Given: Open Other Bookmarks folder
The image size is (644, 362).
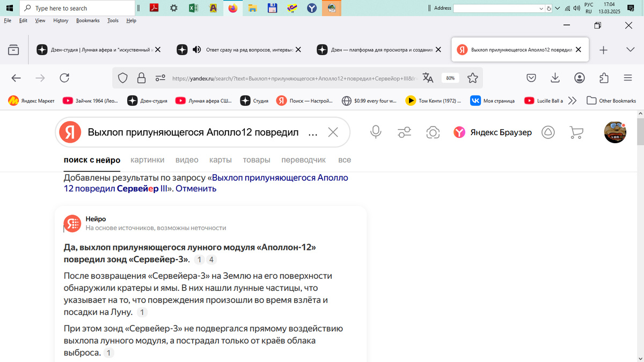Looking at the screenshot, I should (x=611, y=100).
